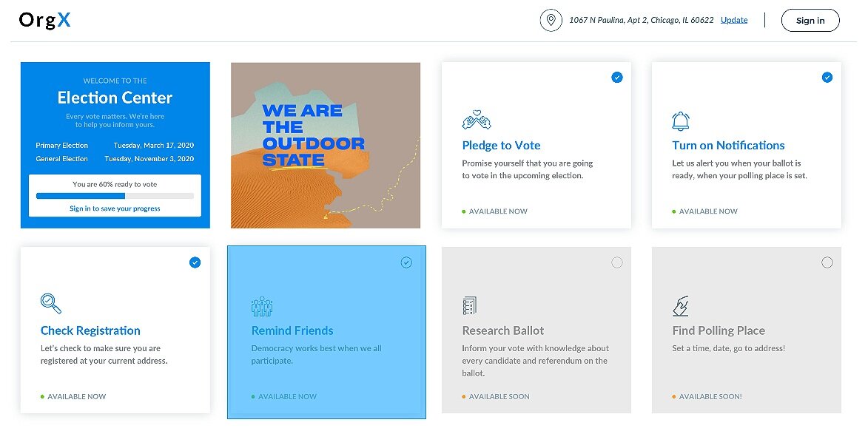Click 'You are 60% ready to vote' text
This screenshot has height=431, width=868.
coord(115,185)
